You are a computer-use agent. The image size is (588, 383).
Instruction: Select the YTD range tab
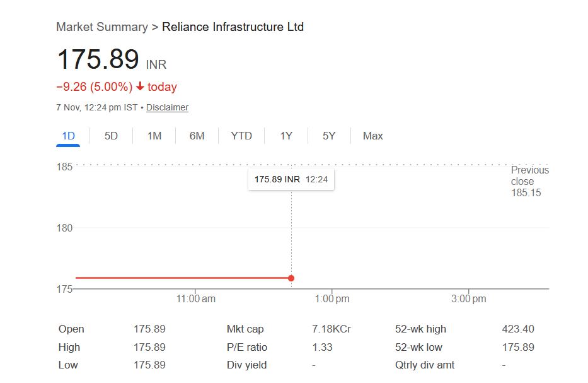[x=241, y=136]
